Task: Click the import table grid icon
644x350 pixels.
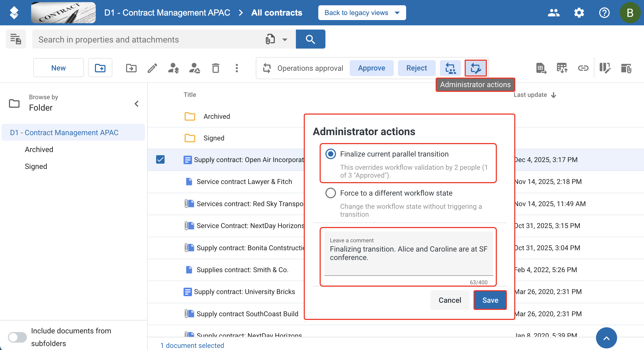Action: (x=562, y=68)
